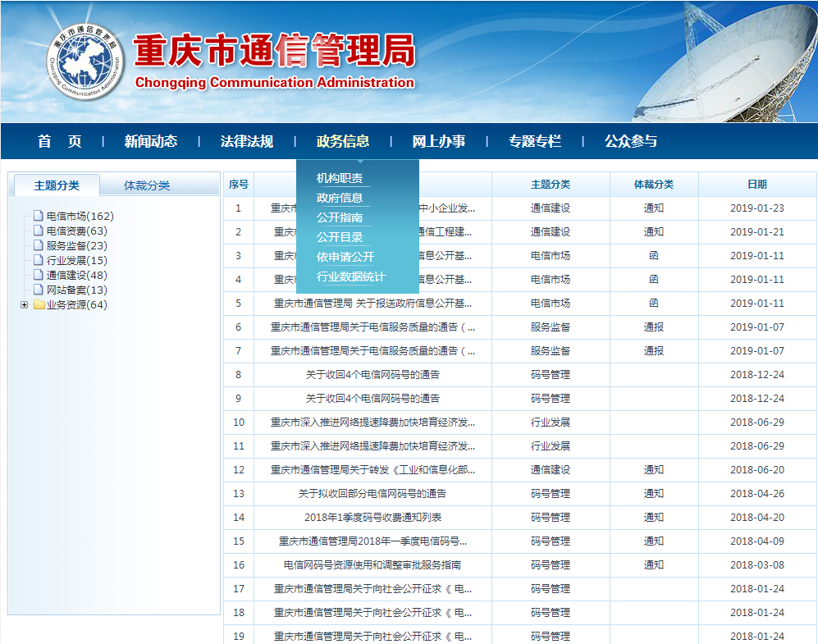Open 2018年1季度码号收费通知列表 entry

372,518
